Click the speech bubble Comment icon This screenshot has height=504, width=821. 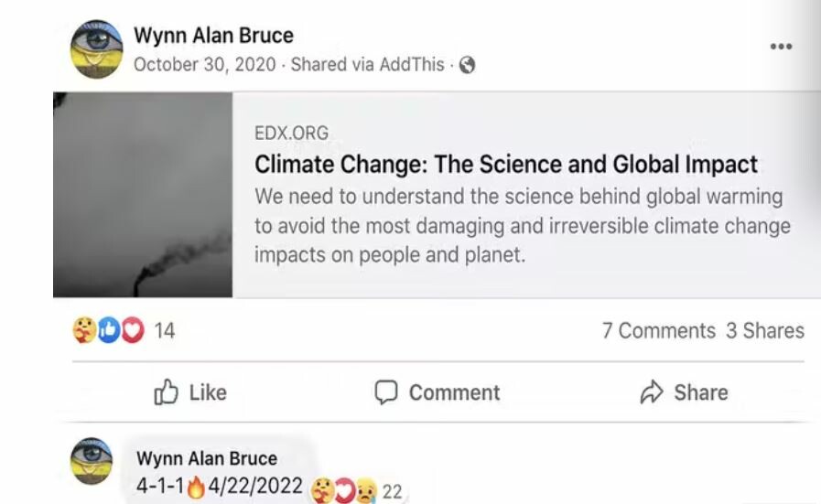click(386, 392)
